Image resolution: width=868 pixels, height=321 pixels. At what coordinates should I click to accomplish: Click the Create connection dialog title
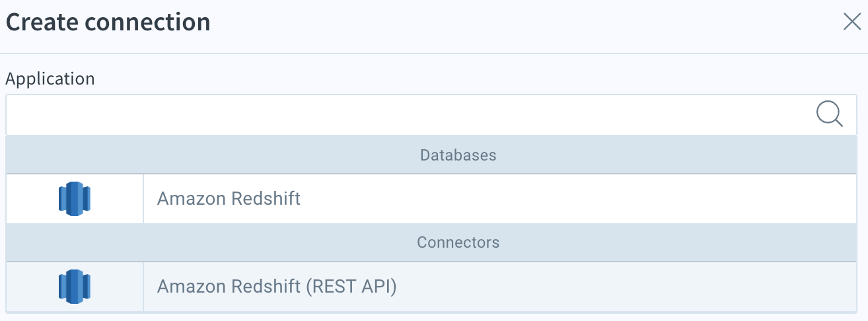(108, 22)
